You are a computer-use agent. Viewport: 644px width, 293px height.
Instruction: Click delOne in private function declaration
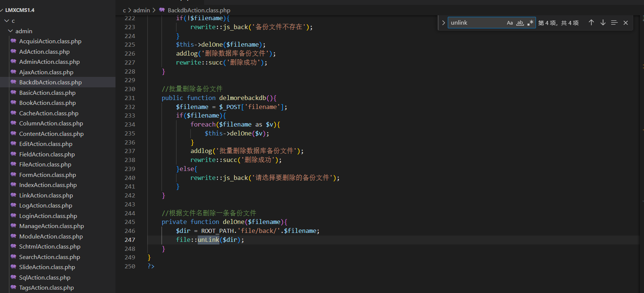pos(234,222)
